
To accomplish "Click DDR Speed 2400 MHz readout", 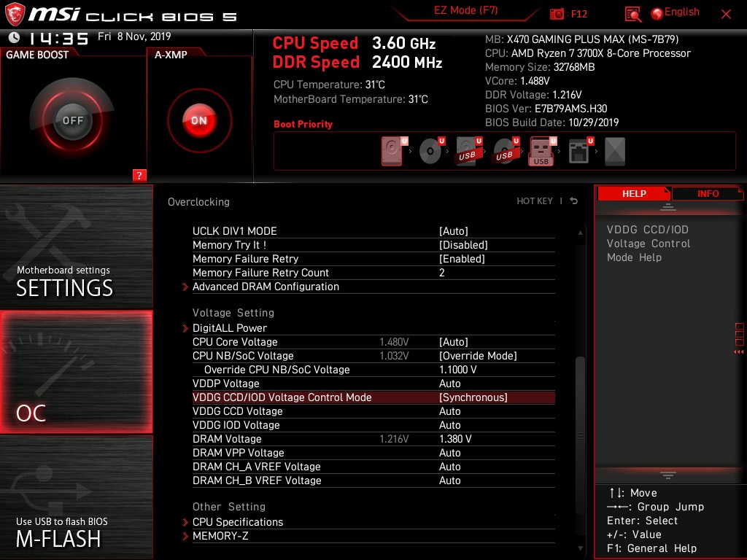I will (x=357, y=63).
